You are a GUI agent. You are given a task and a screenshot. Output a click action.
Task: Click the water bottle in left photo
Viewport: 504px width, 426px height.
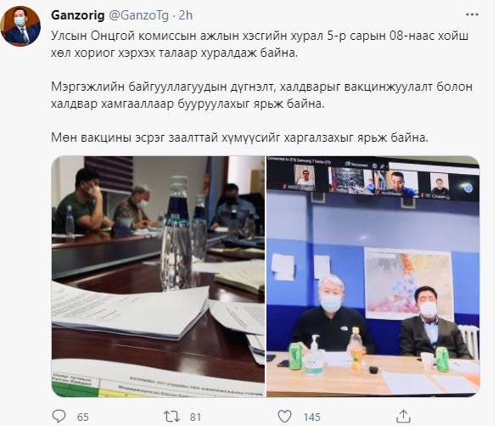[x=176, y=233]
